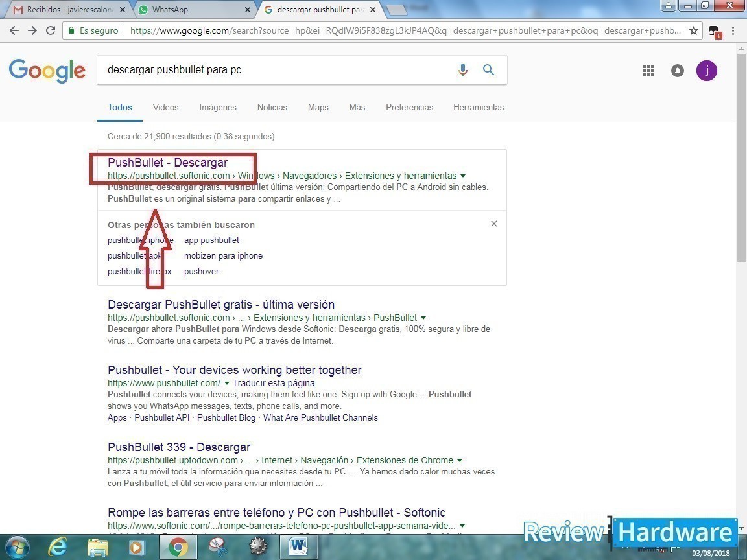This screenshot has width=747, height=560.
Task: Select the Todos search tab
Action: pos(120,107)
